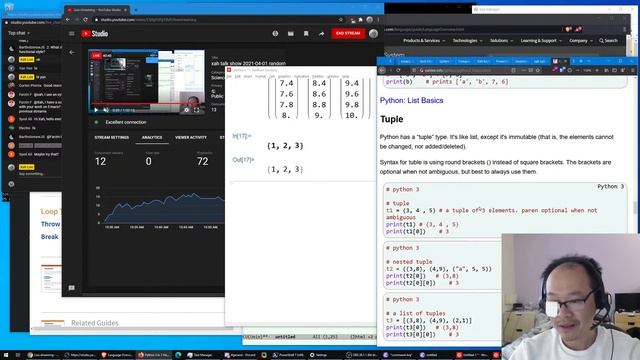The width and height of the screenshot is (640, 360).
Task: Open Task View on the taskbar
Action: click(18, 355)
